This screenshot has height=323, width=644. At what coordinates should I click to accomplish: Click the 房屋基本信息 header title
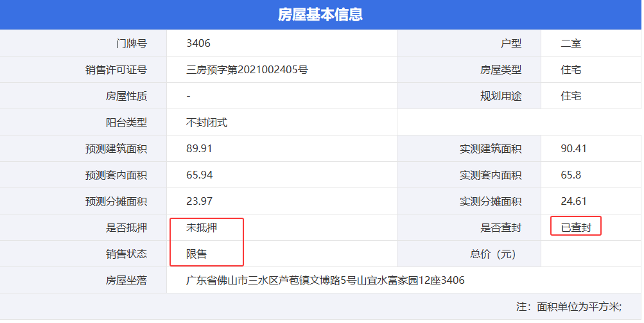(320, 14)
